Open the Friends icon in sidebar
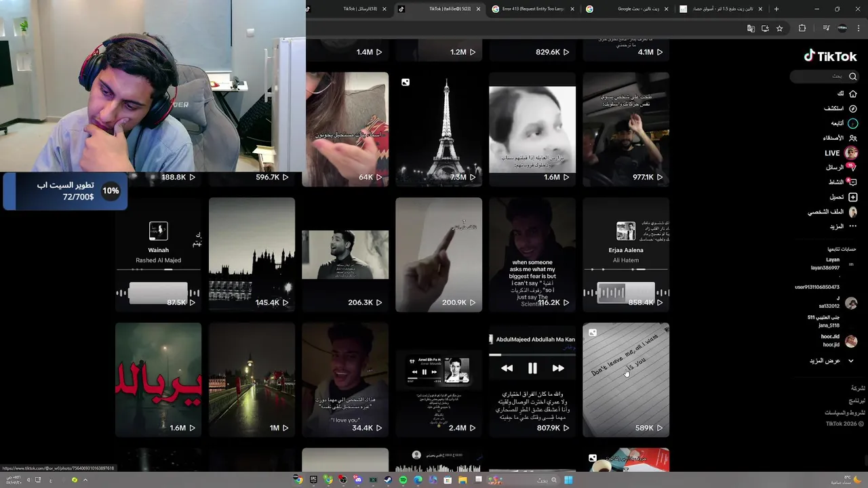868x488 pixels. (x=853, y=138)
